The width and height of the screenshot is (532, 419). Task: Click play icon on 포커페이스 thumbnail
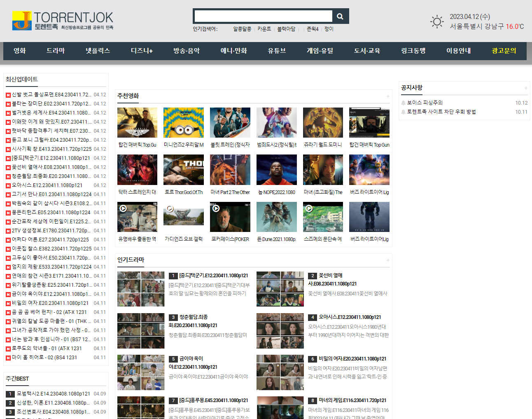pos(216,208)
